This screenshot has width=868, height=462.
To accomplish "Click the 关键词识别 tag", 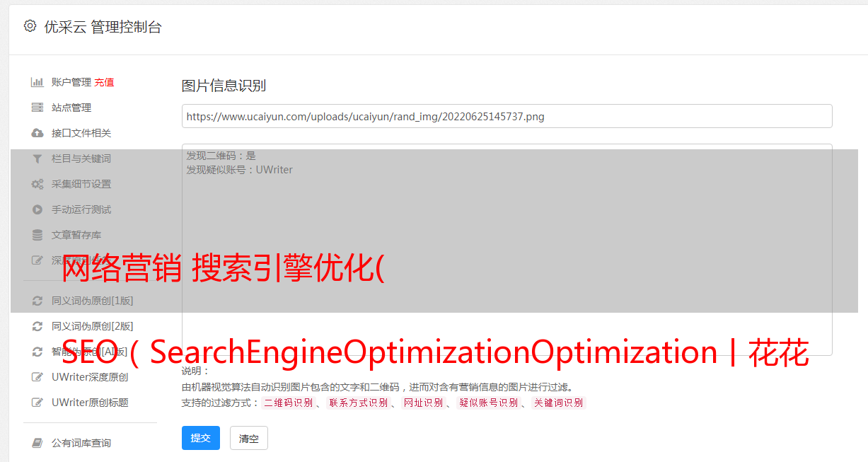I will pos(558,403).
